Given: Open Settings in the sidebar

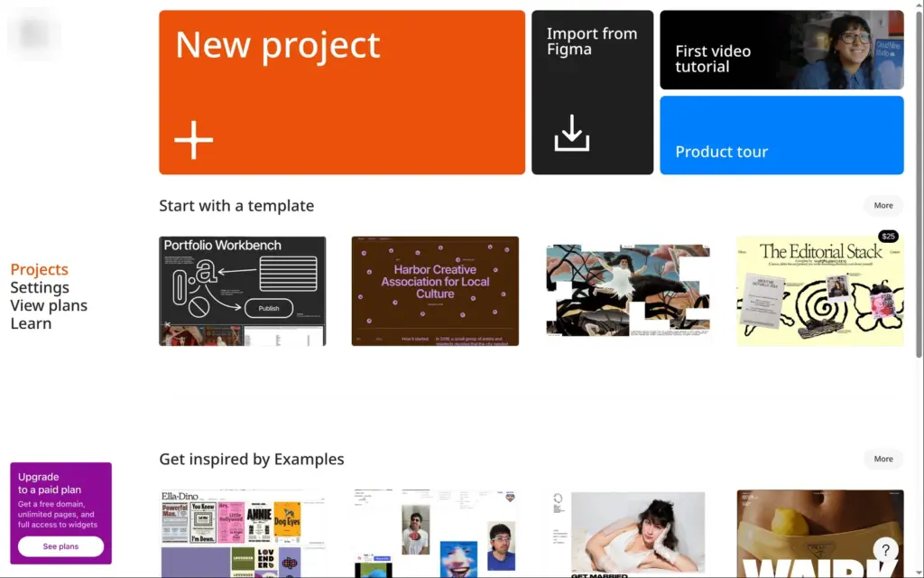Looking at the screenshot, I should tap(40, 287).
